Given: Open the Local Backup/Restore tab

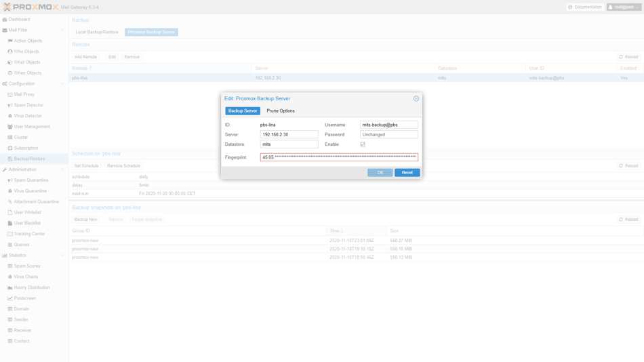Looking at the screenshot, I should pyautogui.click(x=97, y=32).
